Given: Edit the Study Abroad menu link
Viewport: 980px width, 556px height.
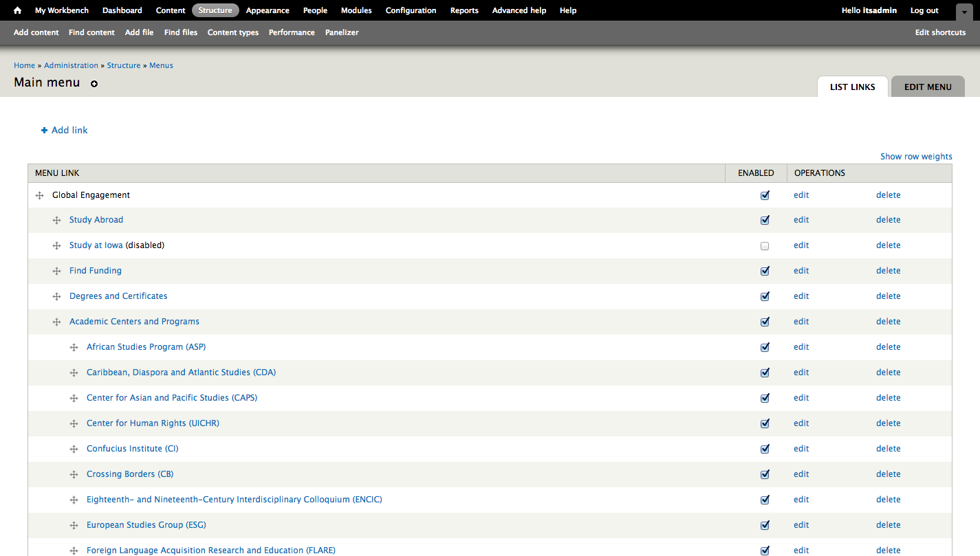Looking at the screenshot, I should pyautogui.click(x=801, y=220).
